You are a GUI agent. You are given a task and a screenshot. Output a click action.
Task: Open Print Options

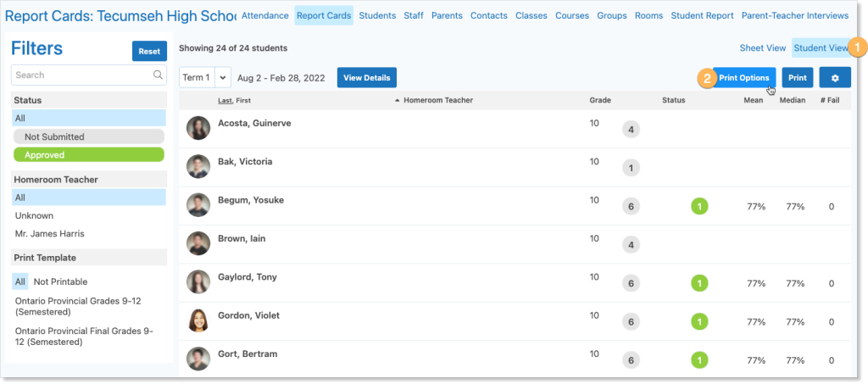744,78
